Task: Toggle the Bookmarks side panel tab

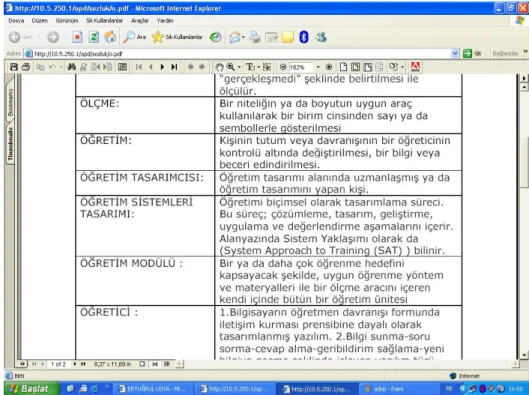Action: [10, 102]
